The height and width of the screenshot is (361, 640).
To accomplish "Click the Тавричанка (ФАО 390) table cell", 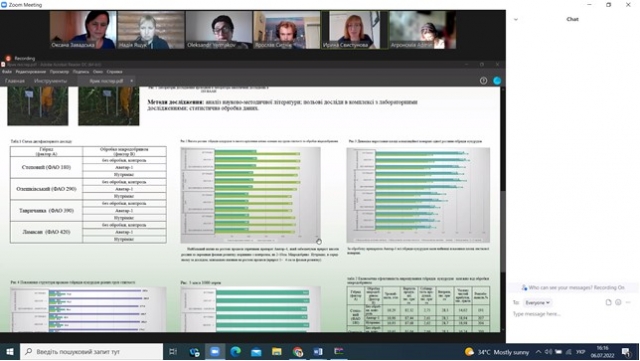I will pyautogui.click(x=46, y=211).
